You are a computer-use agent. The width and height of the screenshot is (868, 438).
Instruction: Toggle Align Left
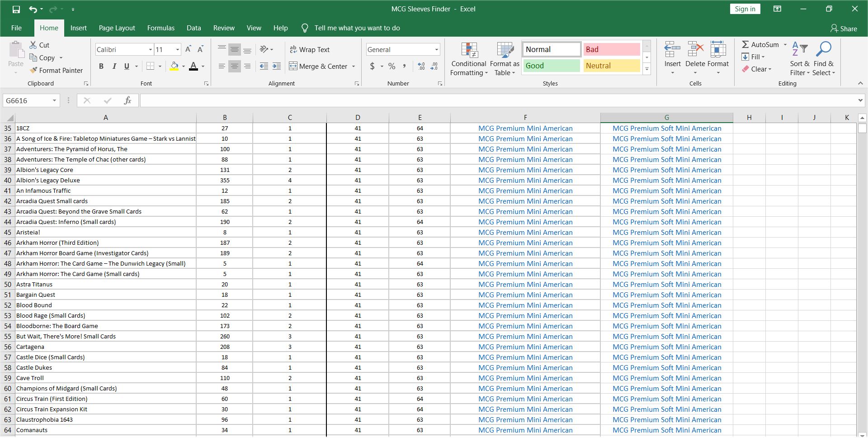(x=222, y=66)
